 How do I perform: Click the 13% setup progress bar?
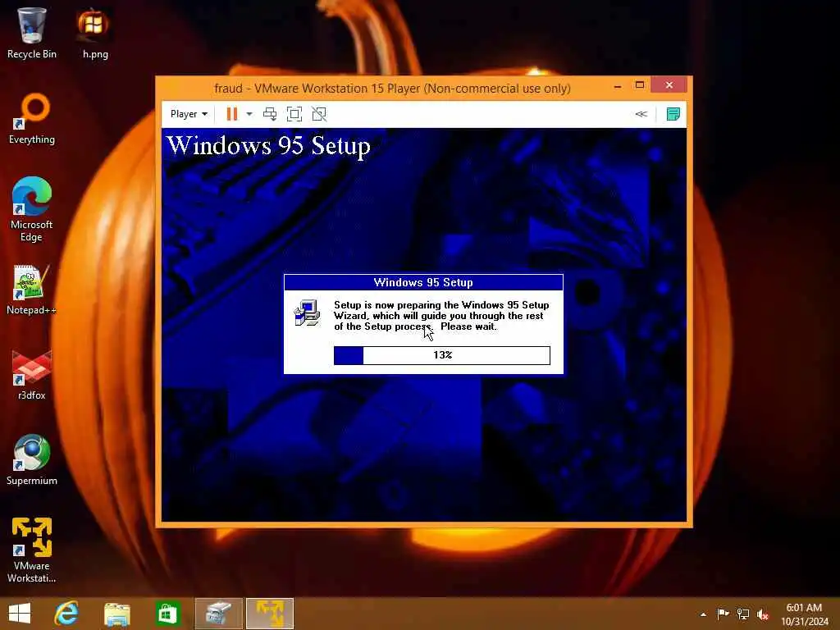(442, 355)
